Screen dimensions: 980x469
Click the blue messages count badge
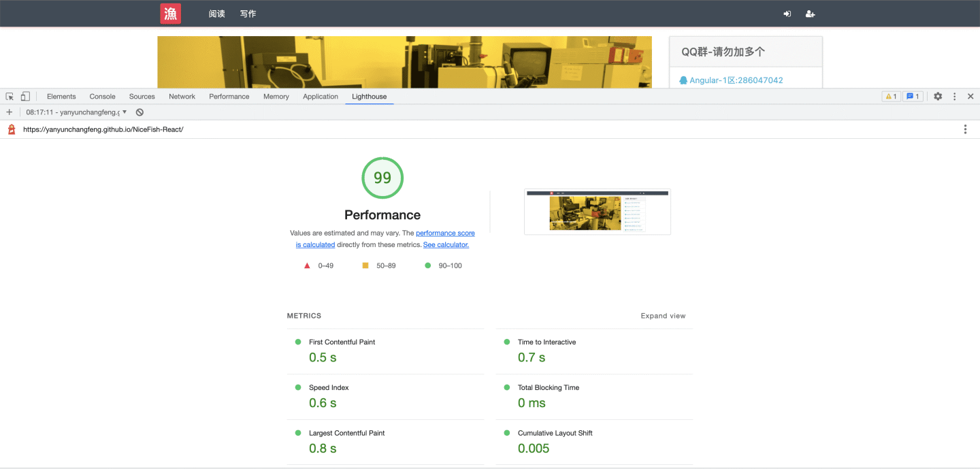913,97
